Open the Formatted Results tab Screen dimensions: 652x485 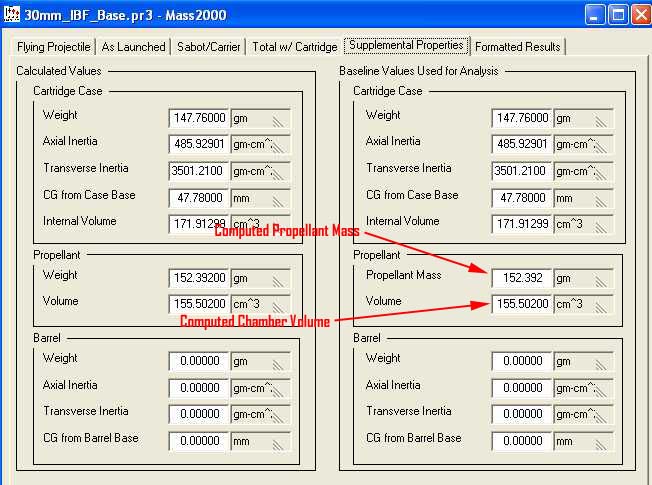pyautogui.click(x=517, y=47)
